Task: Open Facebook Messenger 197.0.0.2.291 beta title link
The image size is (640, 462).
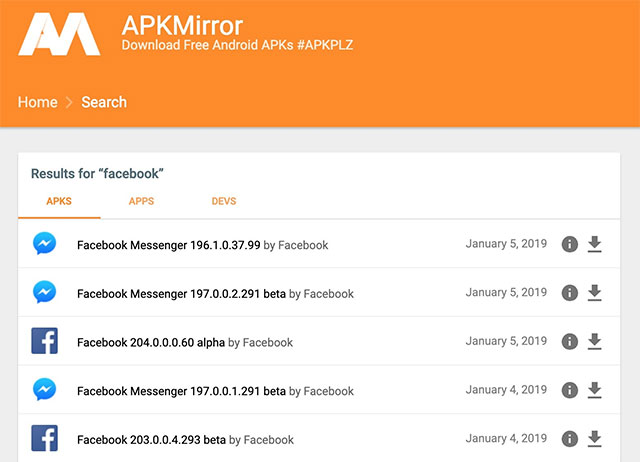Action: pos(181,294)
